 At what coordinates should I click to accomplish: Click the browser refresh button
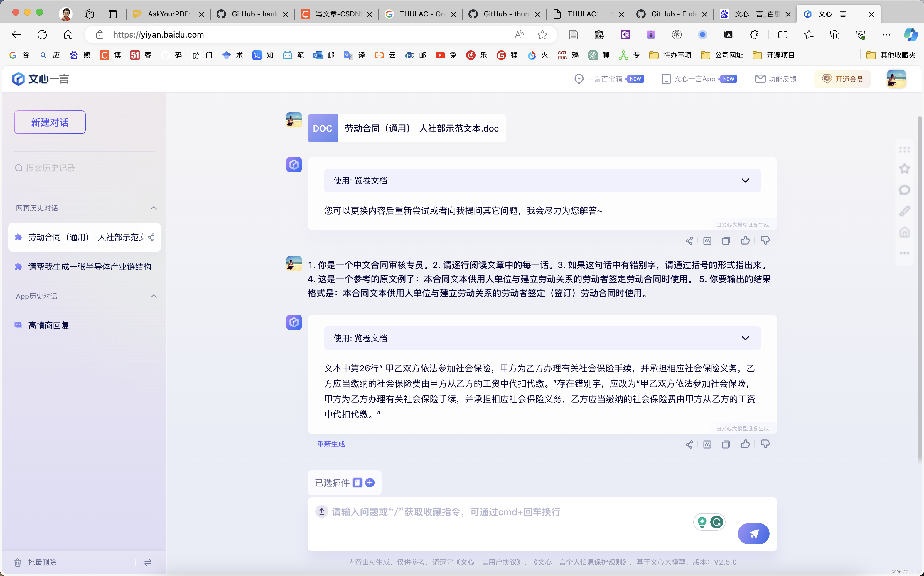pos(42,35)
